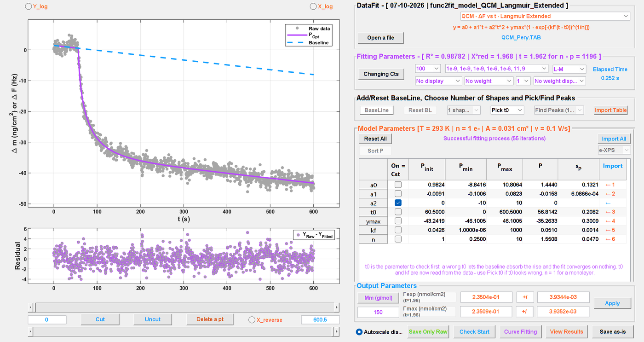644x342 pixels.
Task: Click the Open a file button
Action: 381,38
